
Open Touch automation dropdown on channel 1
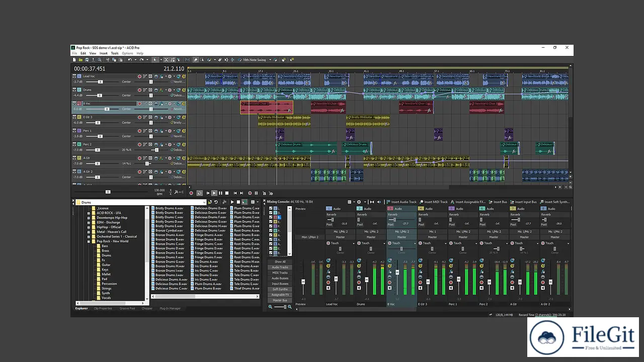coord(354,243)
